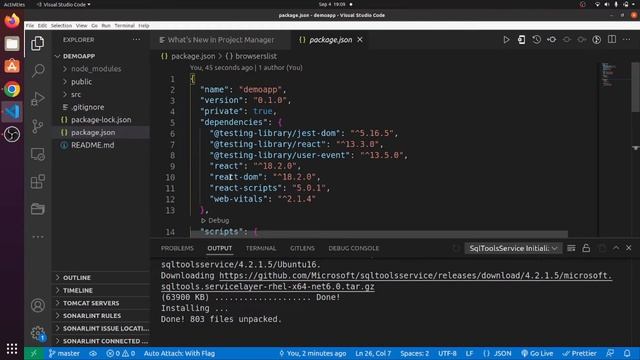The width and height of the screenshot is (640, 360).
Task: Open notifications bell in status bar
Action: (627, 353)
